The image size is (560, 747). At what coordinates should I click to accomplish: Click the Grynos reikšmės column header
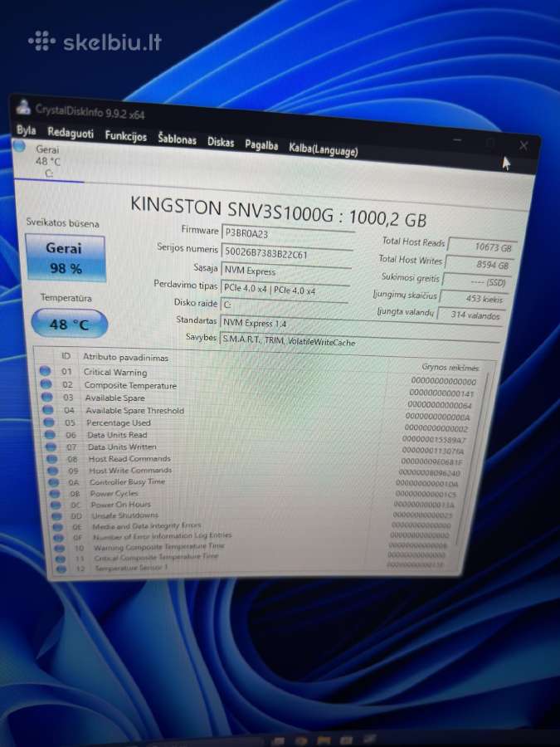coord(450,368)
